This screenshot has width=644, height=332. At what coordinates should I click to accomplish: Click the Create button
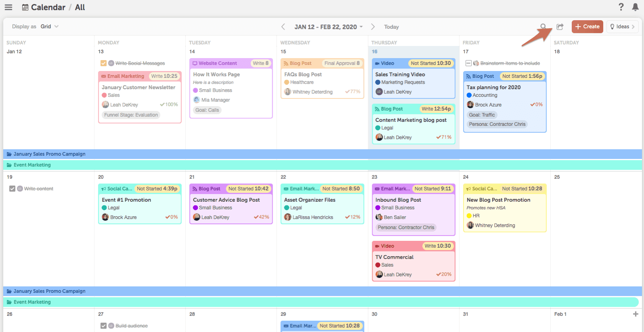[x=587, y=27]
